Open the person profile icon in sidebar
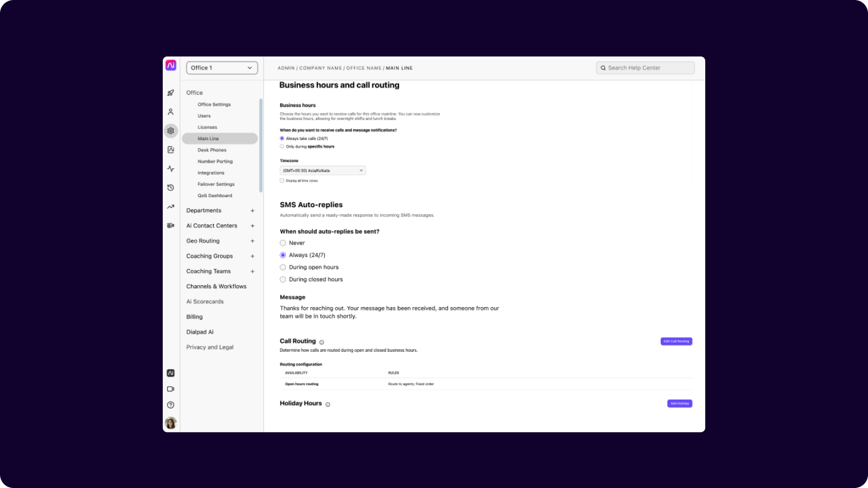Screen dimensions: 868x488 click(x=171, y=112)
